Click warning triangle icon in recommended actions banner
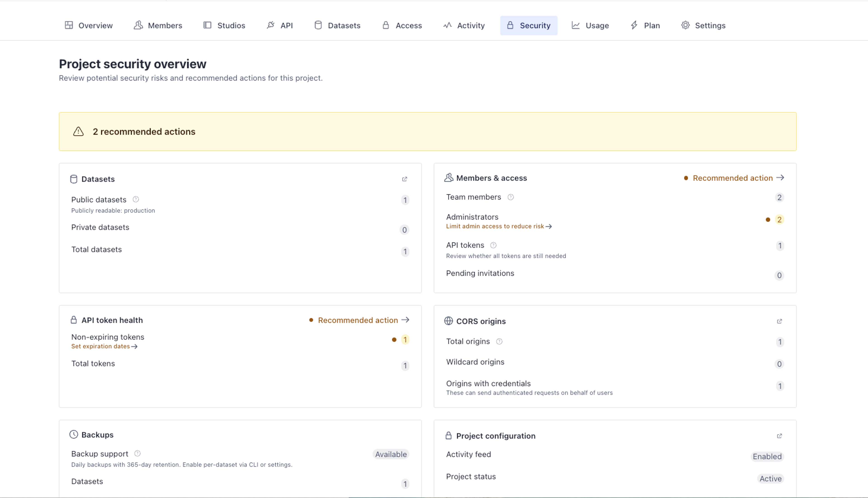Viewport: 868px width, 498px height. point(78,131)
